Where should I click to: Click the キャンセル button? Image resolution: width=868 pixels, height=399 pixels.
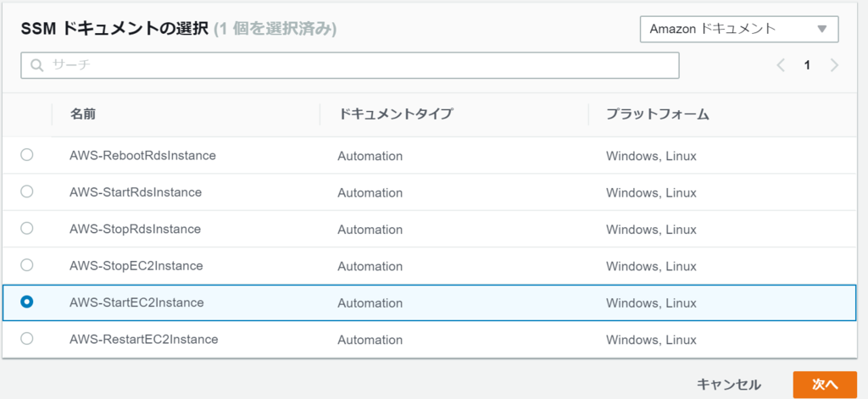click(x=728, y=385)
